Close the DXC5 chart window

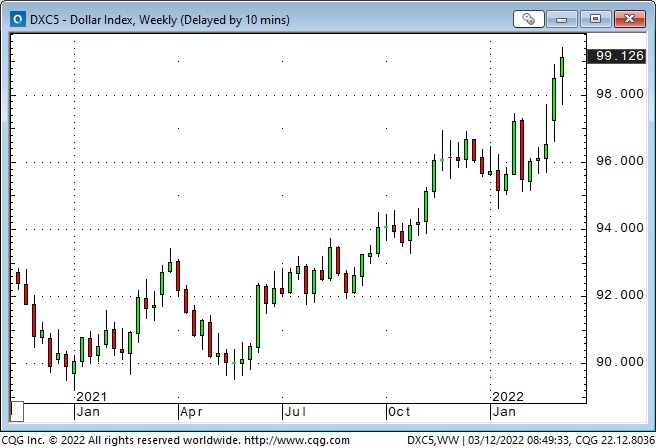point(630,19)
